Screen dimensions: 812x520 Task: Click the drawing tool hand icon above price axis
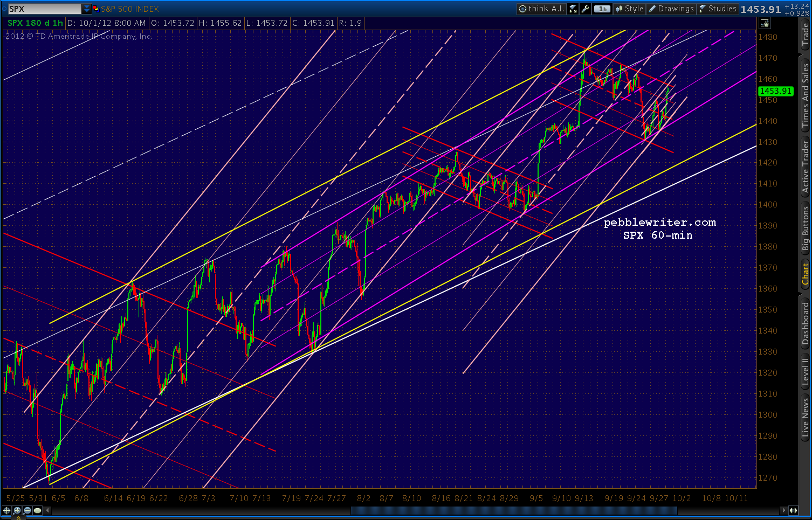[x=765, y=23]
